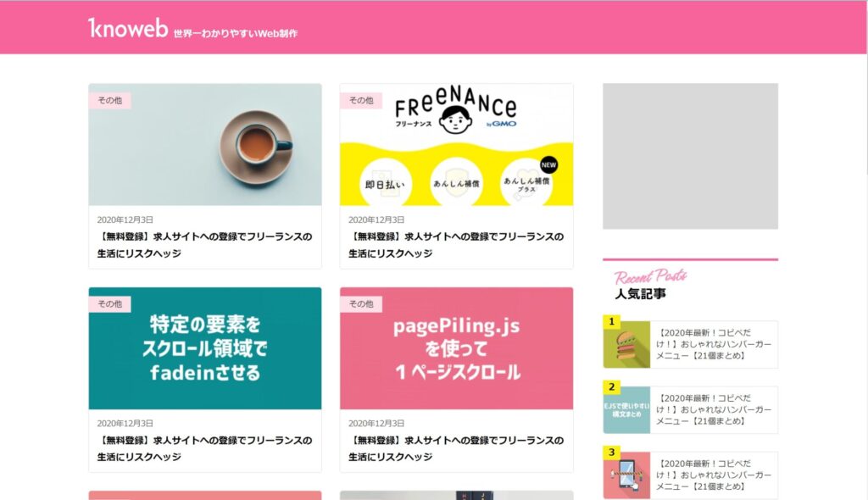Click the その他 tag on FREENANCE article
This screenshot has width=868, height=500.
pos(361,100)
